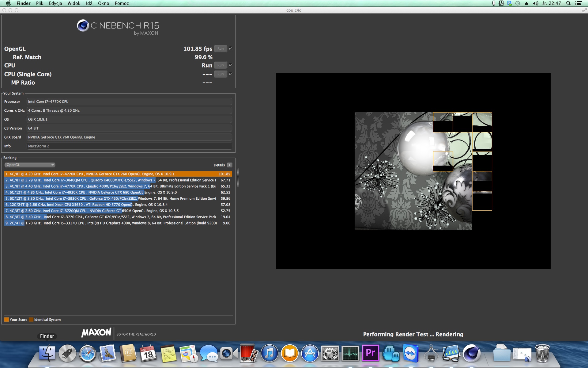Open the folder stack in the Dock
588x368 pixels.
pos(502,353)
